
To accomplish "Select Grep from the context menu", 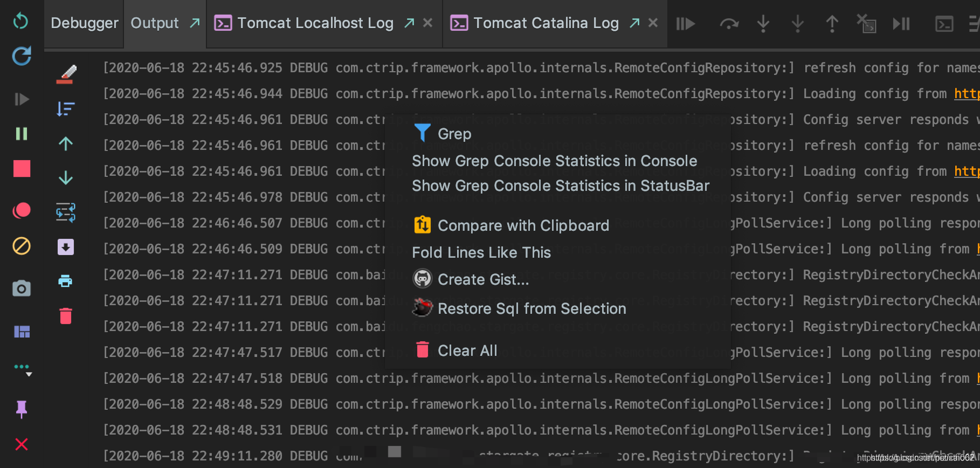I will (558, 134).
